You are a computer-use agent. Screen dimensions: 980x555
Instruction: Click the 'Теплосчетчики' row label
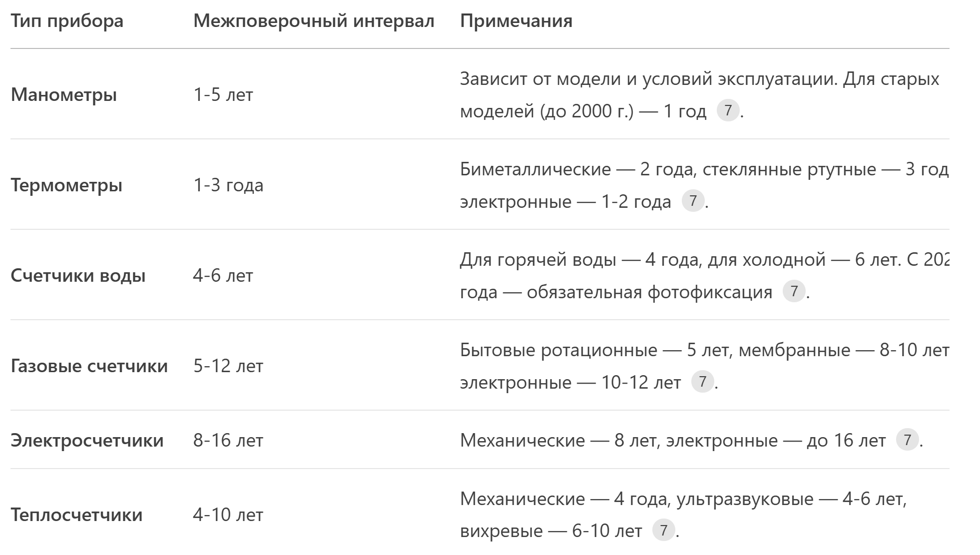(76, 515)
